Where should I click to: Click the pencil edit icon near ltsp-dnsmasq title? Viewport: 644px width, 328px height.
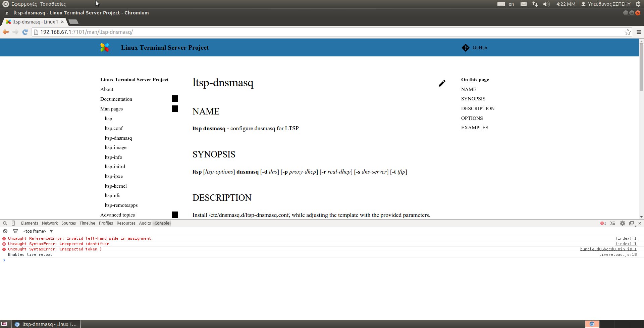[442, 83]
